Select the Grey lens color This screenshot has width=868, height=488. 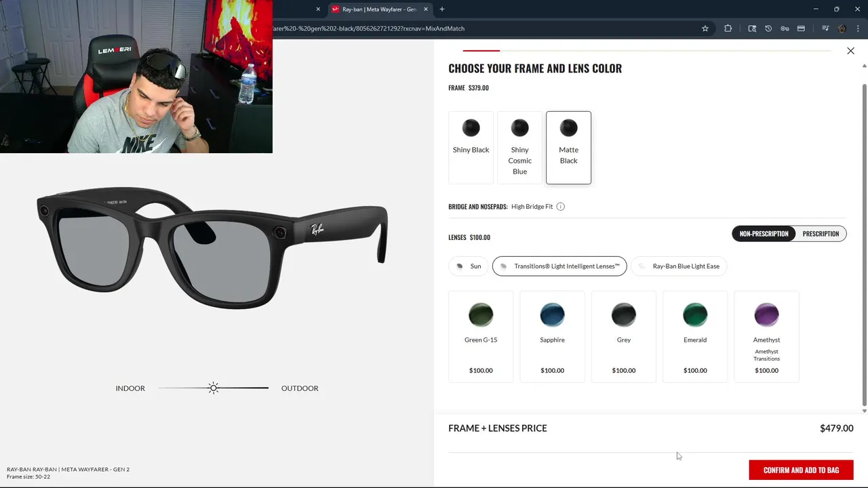(624, 337)
